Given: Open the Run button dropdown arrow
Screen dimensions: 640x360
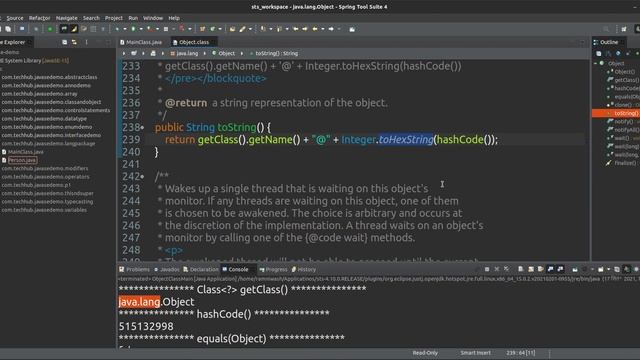Looking at the screenshot, I should [141, 29].
